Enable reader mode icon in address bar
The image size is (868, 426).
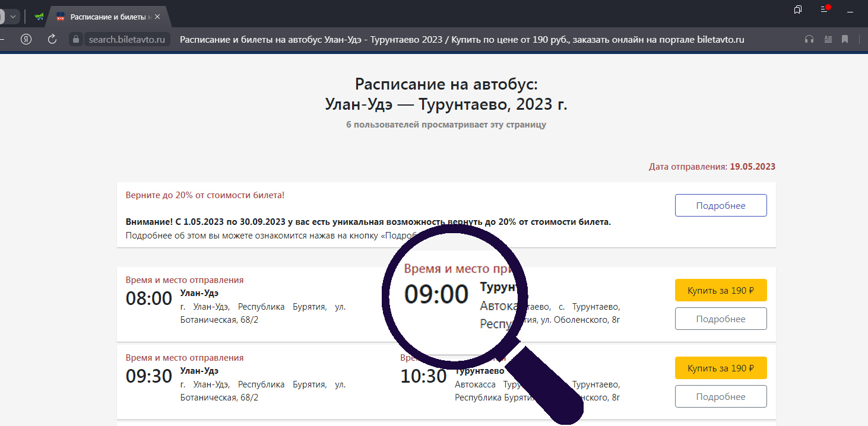click(x=828, y=39)
